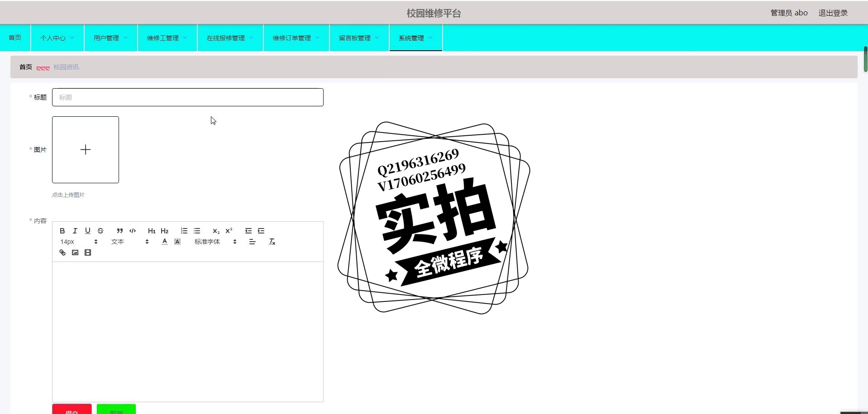
Task: Click the plus box to upload an image
Action: pos(86,150)
